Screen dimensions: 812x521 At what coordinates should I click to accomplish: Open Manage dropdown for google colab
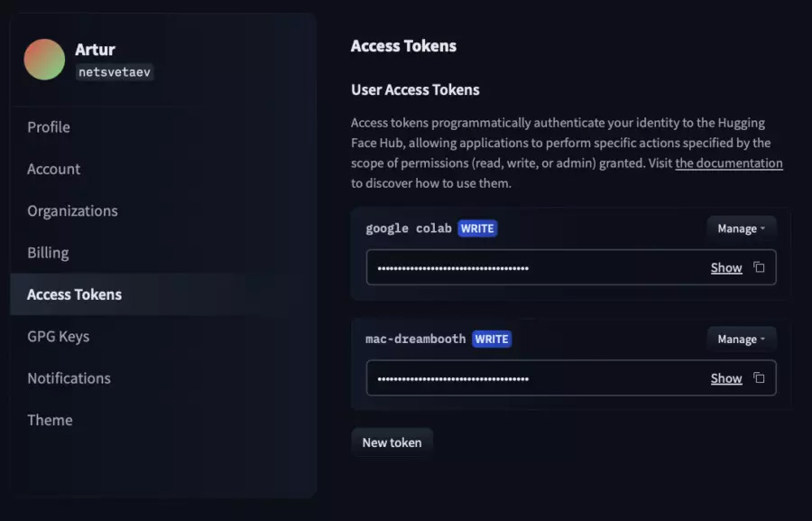[x=741, y=228]
